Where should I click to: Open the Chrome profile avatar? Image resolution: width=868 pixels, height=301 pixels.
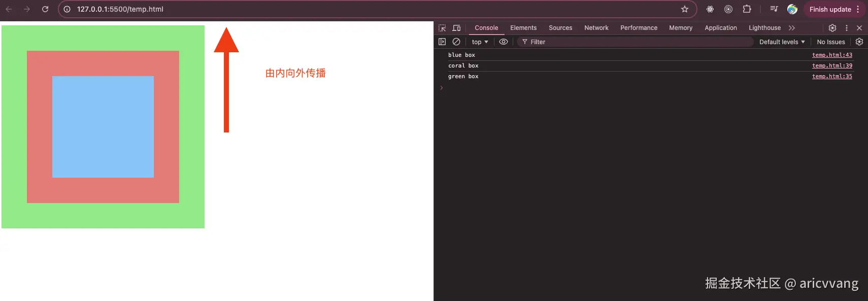(792, 9)
